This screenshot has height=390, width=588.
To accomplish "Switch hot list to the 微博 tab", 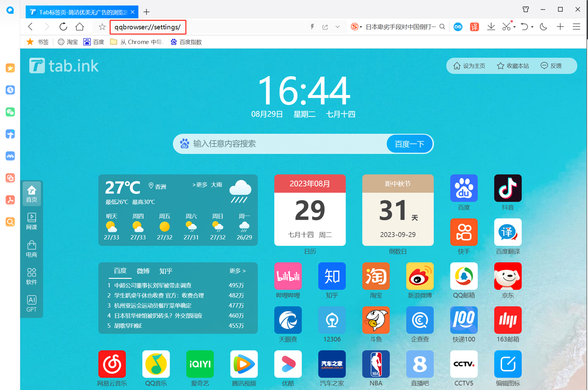I will (143, 271).
